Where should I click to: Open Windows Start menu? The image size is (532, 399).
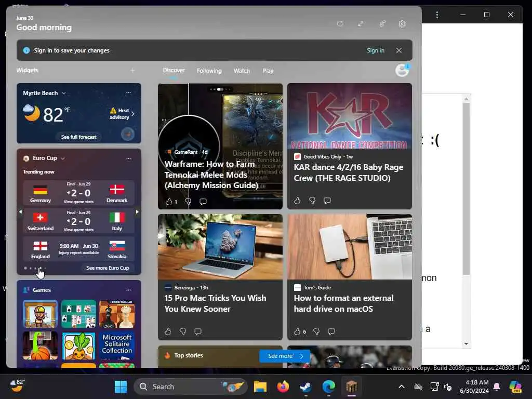pyautogui.click(x=121, y=387)
